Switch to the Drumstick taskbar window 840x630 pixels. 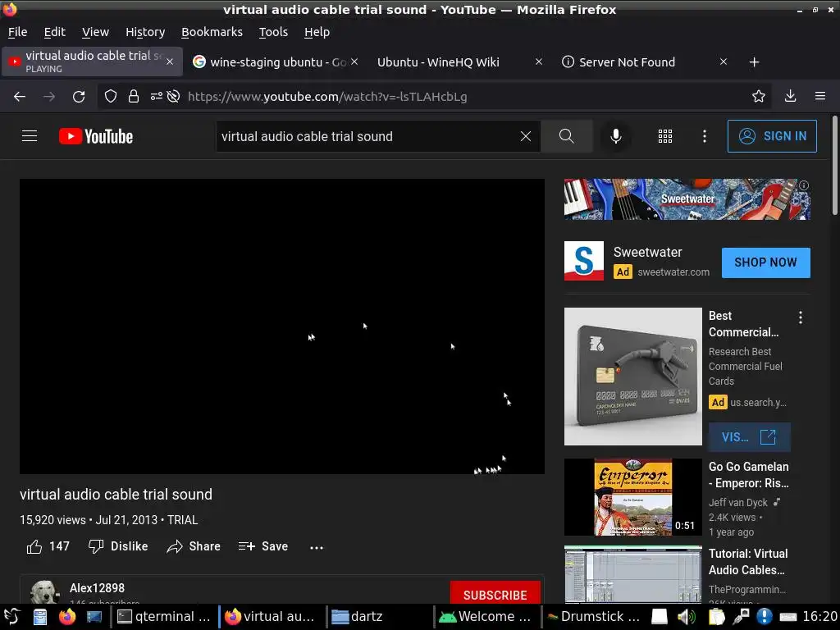(x=594, y=617)
